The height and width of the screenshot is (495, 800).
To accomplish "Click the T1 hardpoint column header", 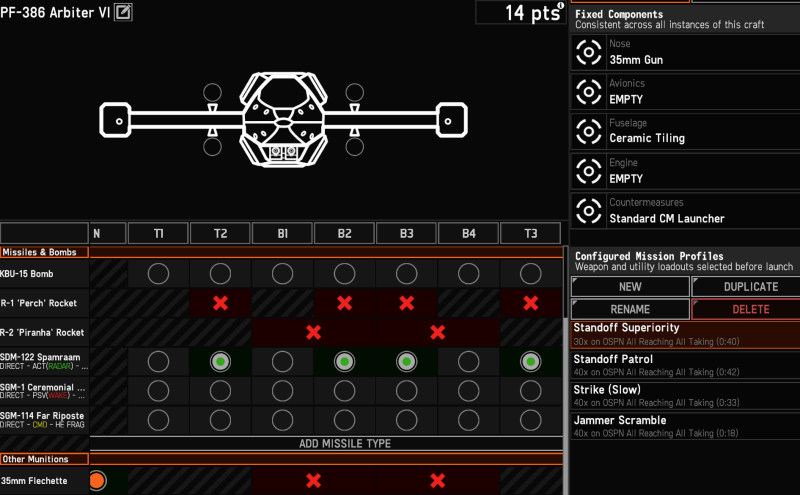I will point(158,234).
